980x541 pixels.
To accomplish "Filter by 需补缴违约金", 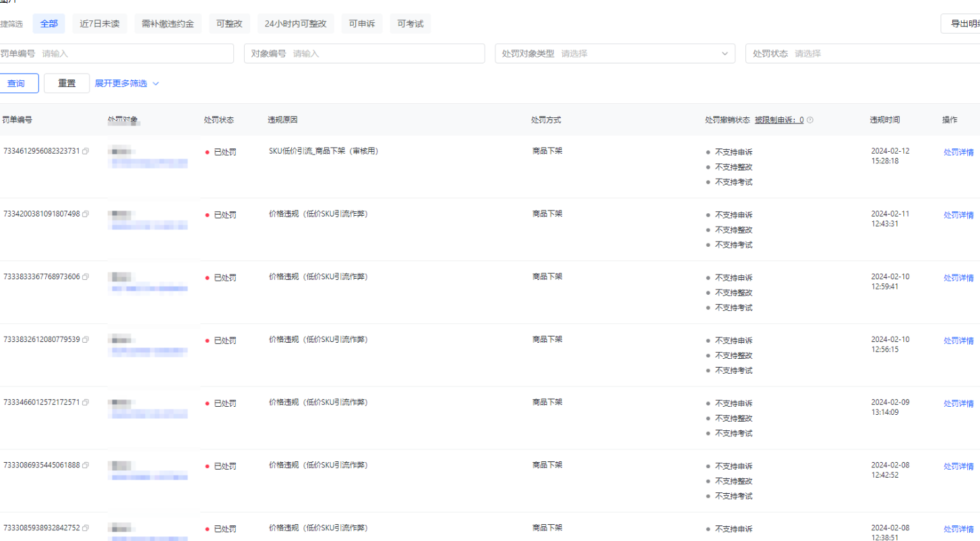I will 168,24.
